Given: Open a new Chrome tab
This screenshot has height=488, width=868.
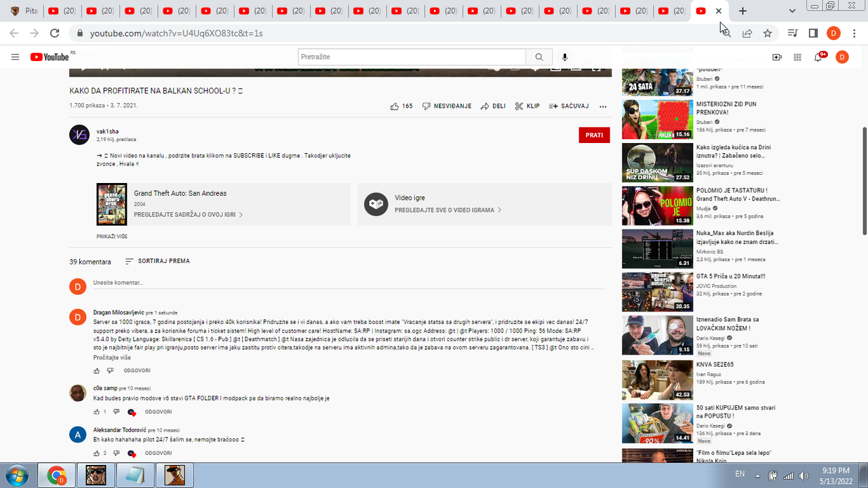Looking at the screenshot, I should [x=743, y=11].
